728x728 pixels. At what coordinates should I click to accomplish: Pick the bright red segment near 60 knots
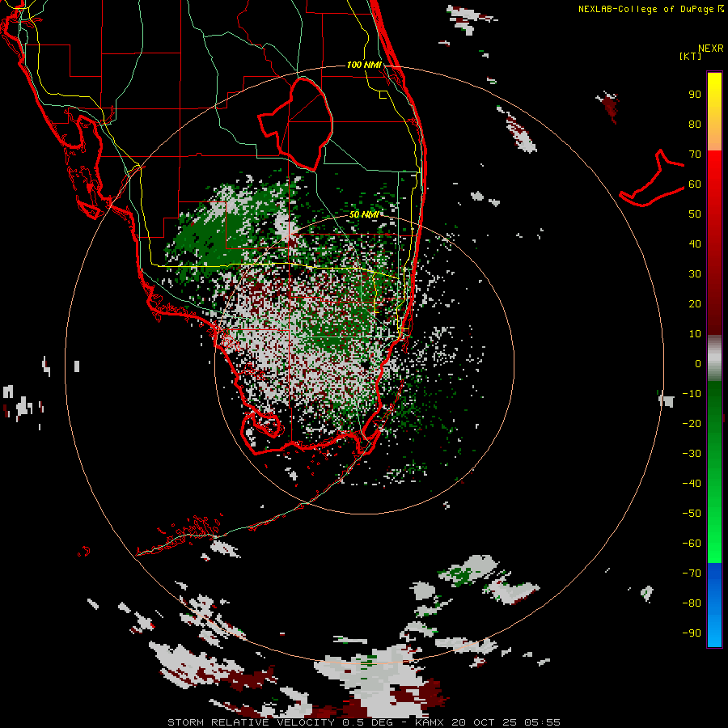point(714,184)
